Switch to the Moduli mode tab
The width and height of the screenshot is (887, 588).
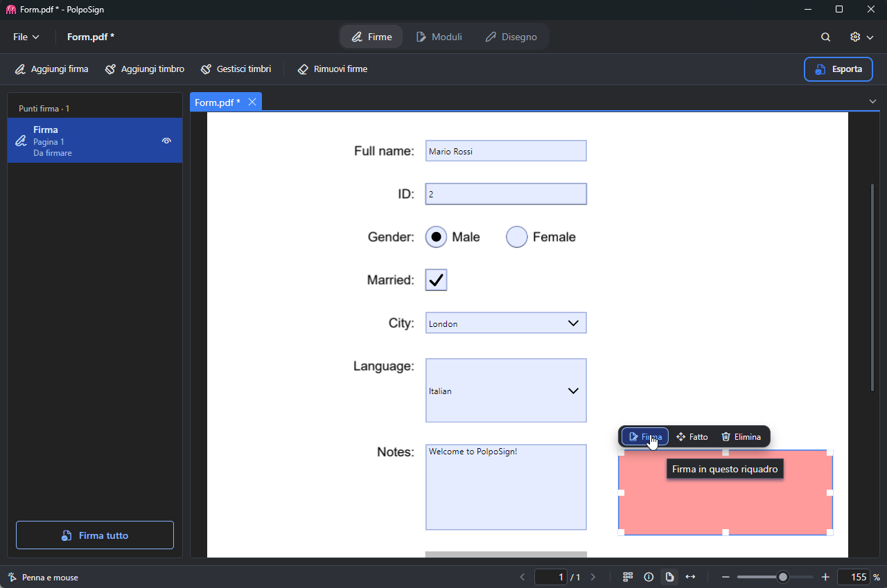[x=439, y=37]
